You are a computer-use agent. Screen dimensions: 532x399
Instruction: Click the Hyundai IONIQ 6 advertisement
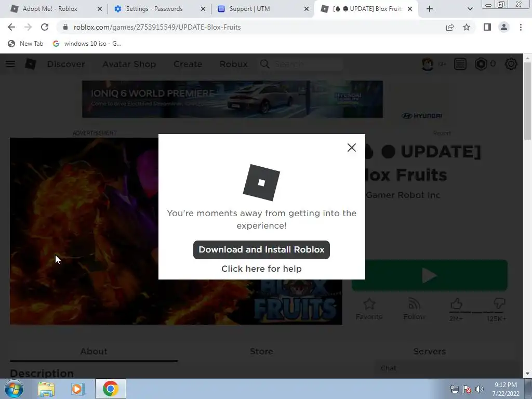coord(232,99)
